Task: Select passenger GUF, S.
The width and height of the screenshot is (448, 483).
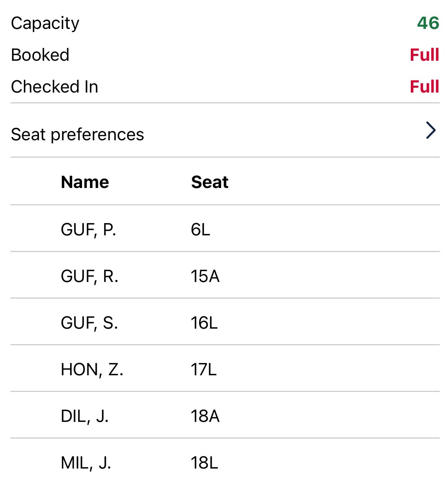Action: (89, 323)
